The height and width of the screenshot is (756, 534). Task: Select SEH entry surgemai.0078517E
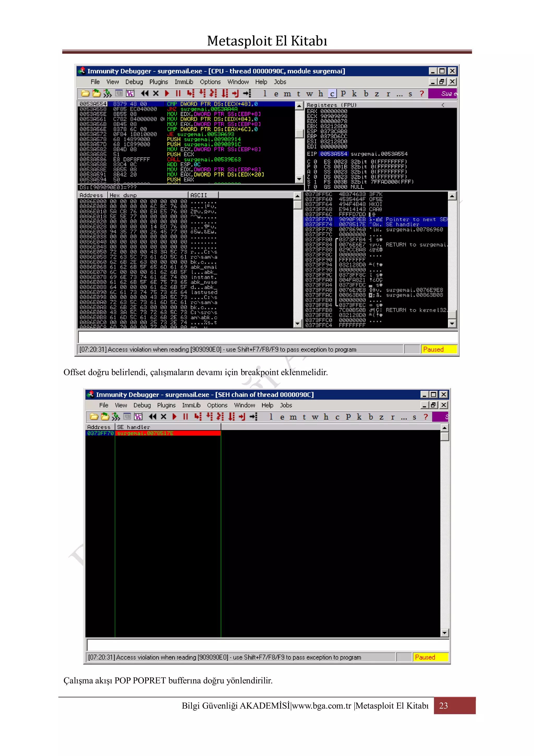click(x=168, y=433)
